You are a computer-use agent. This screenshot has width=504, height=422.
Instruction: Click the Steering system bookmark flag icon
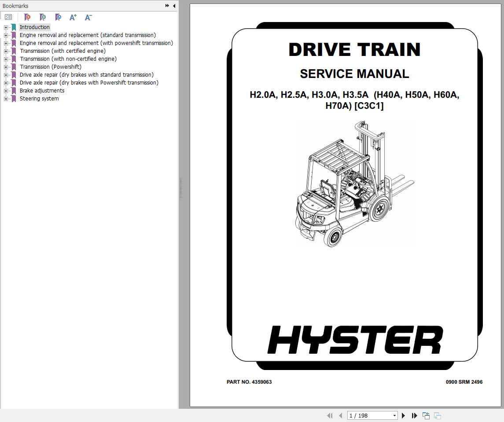14,98
